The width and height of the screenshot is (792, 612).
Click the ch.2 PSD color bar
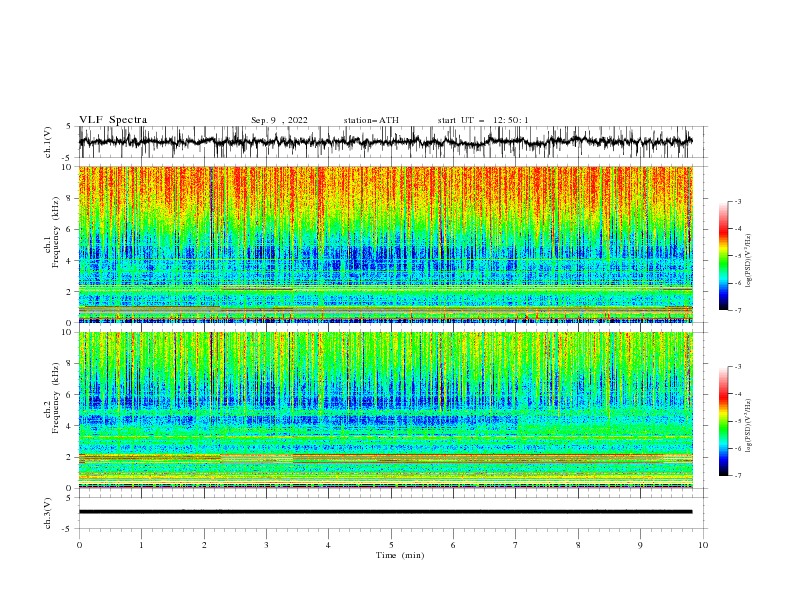723,421
